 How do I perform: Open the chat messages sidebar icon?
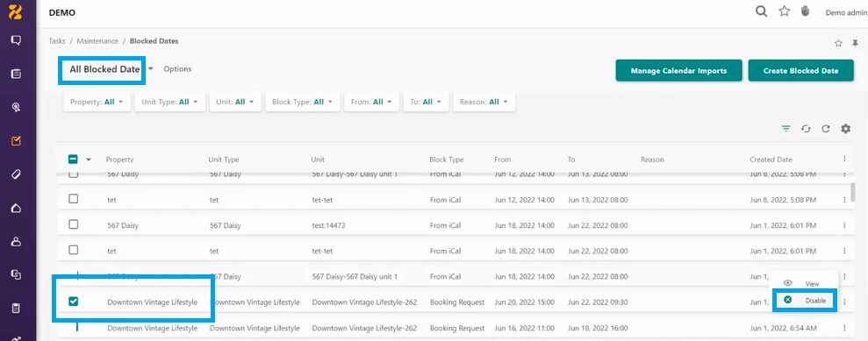(x=16, y=40)
